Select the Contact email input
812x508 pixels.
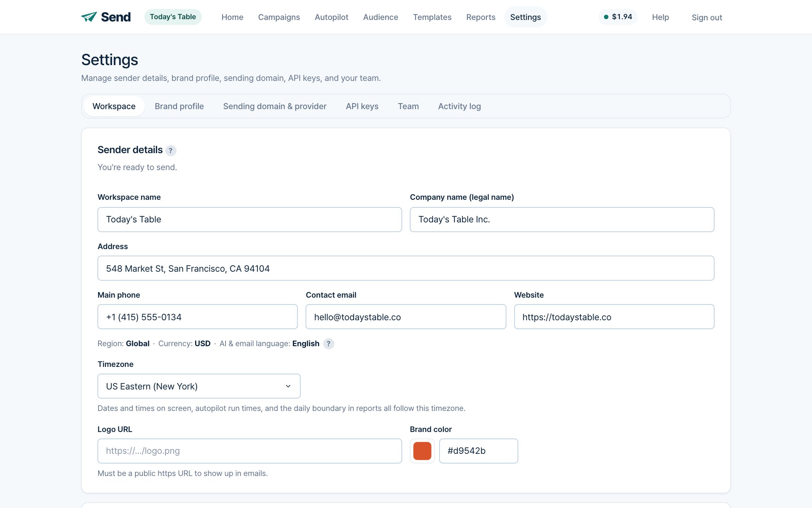[406, 317]
